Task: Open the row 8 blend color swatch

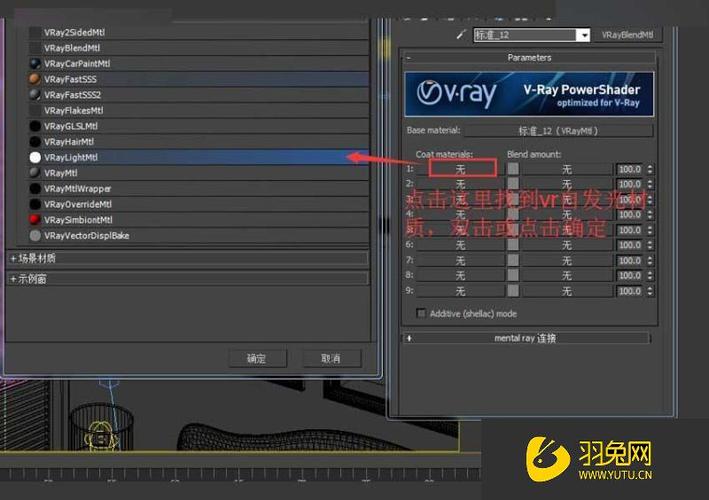Action: pyautogui.click(x=513, y=275)
